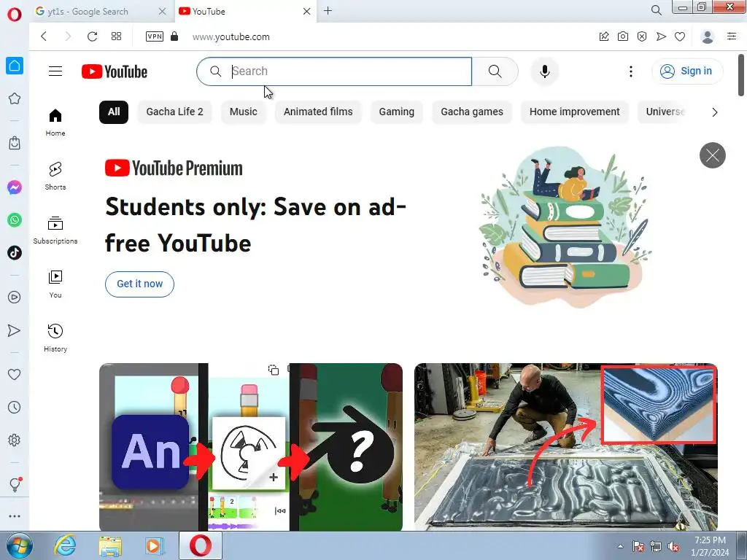Select the Gacha games chip
The image size is (747, 560).
click(472, 112)
